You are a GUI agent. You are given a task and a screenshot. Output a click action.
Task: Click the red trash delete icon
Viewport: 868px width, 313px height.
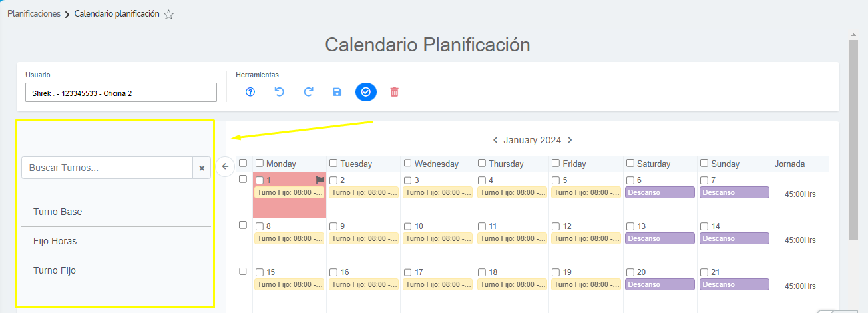coord(394,92)
